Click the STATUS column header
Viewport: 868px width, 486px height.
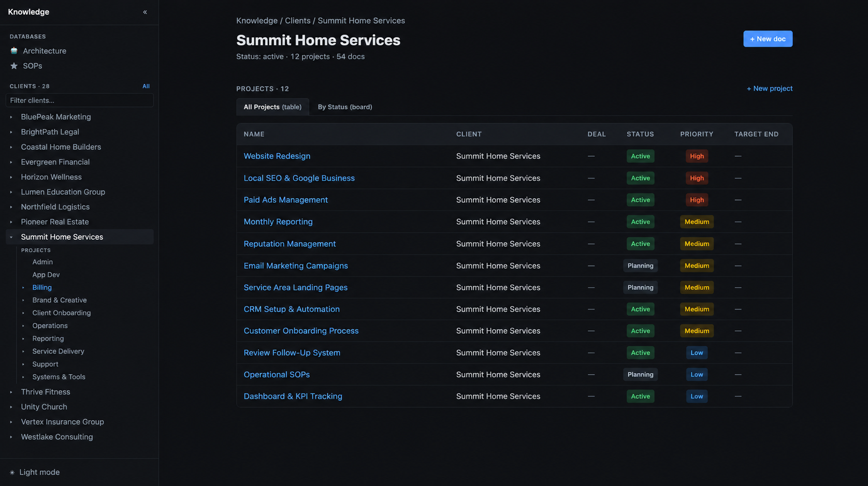click(x=640, y=134)
